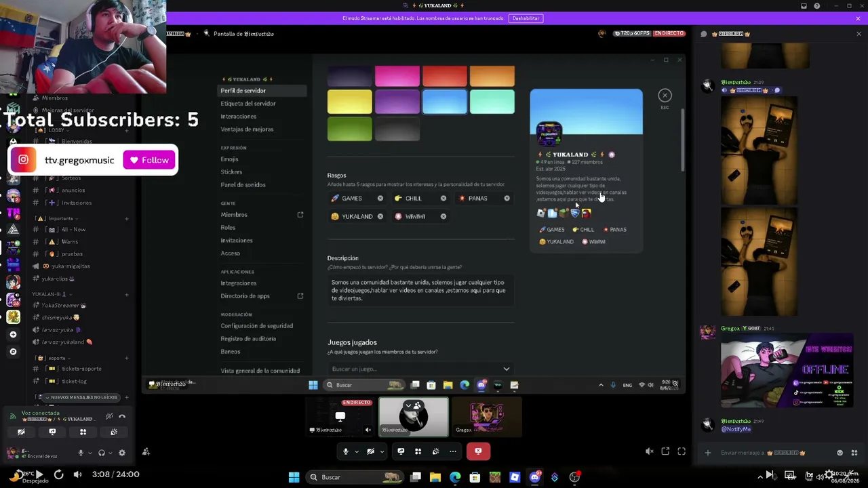Open Panel de sonidos settings

pyautogui.click(x=243, y=185)
